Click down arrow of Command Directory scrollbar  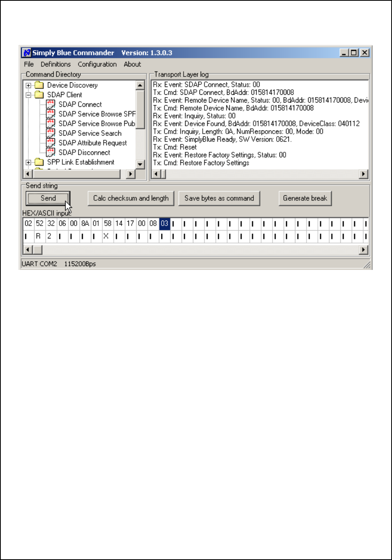pos(140,164)
